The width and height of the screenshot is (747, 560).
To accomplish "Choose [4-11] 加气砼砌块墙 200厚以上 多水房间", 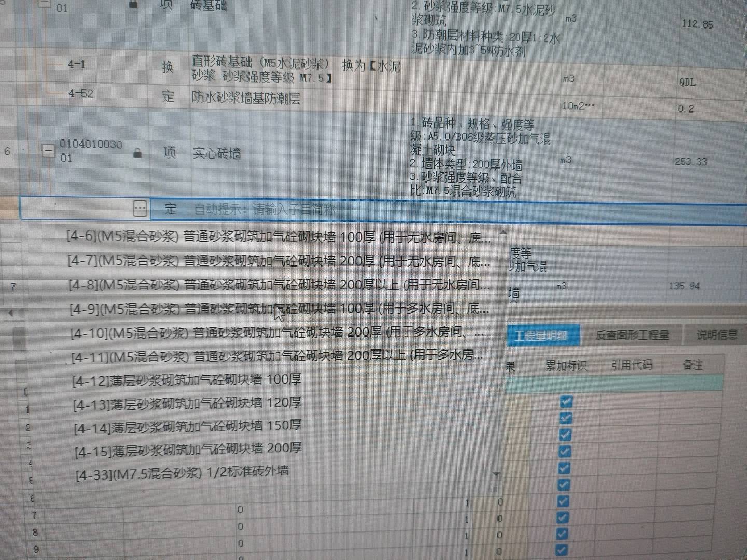I will click(x=278, y=356).
